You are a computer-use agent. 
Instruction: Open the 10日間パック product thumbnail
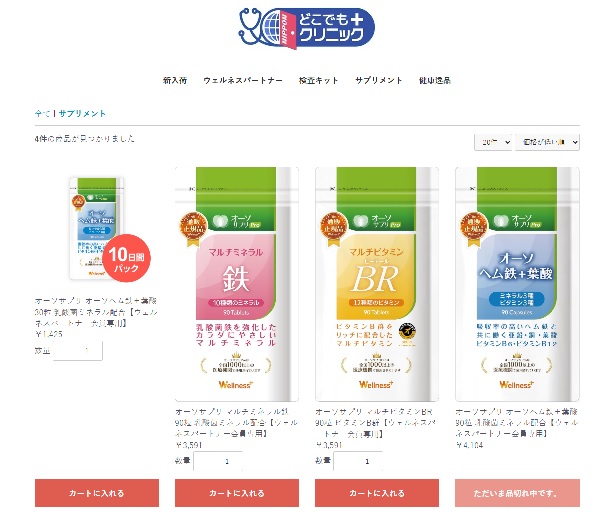pyautogui.click(x=97, y=229)
